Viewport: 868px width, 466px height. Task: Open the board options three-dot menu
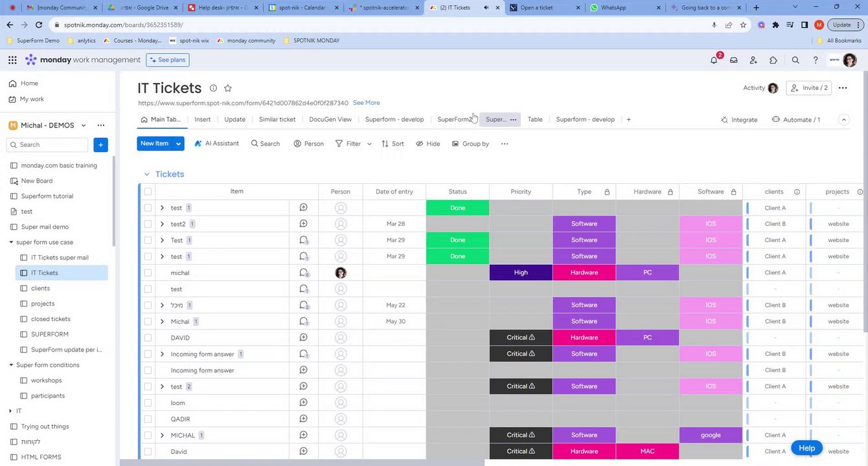pyautogui.click(x=843, y=88)
